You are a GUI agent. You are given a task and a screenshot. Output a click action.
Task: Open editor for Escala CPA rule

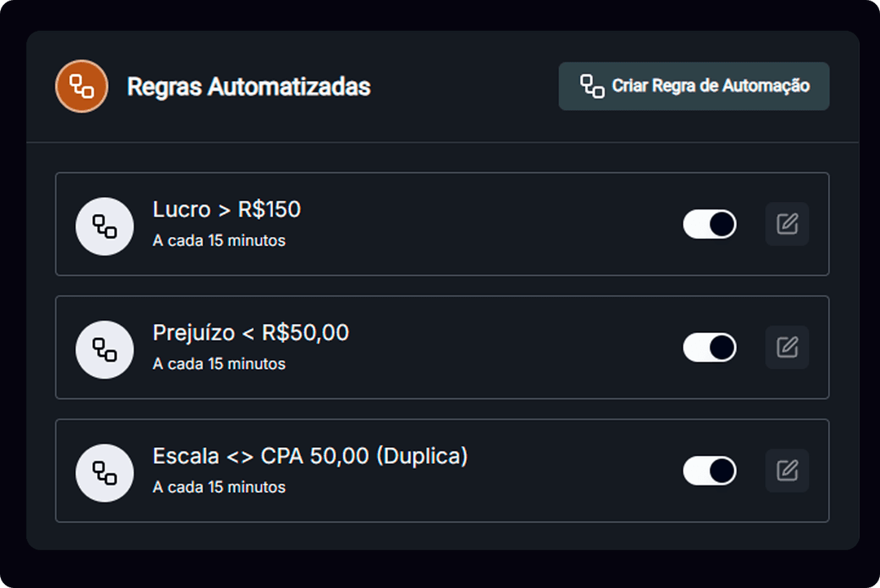coord(786,471)
